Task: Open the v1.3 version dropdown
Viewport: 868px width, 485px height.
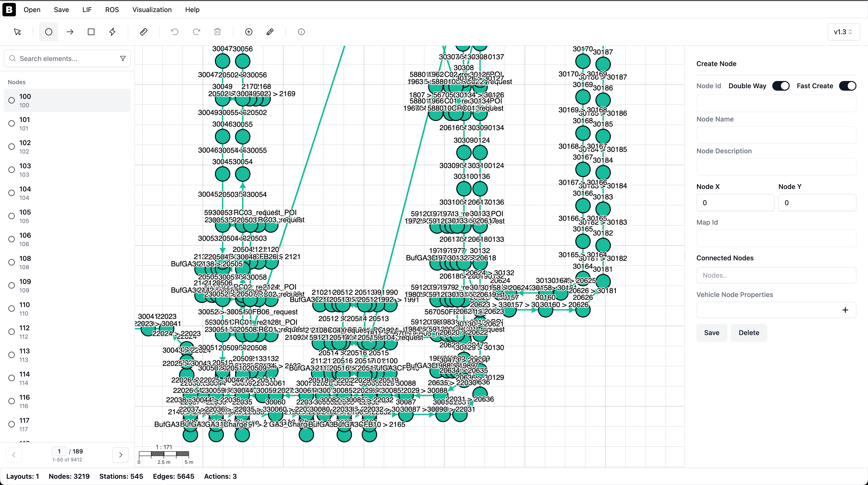Action: (x=843, y=32)
